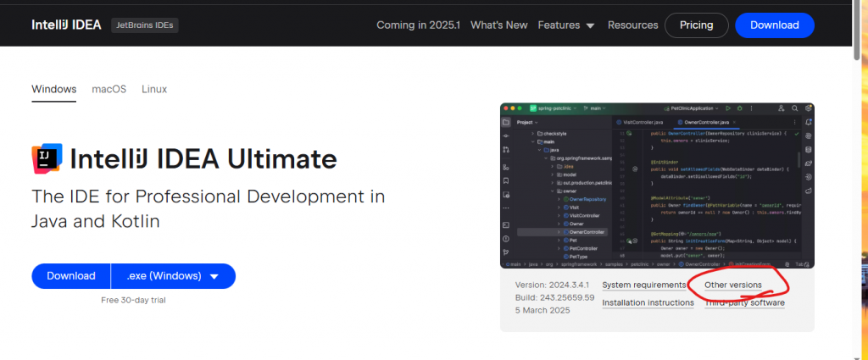Click the IntelliJ IDEA logo in header
Viewport: 868px width, 360px height.
coord(66,25)
